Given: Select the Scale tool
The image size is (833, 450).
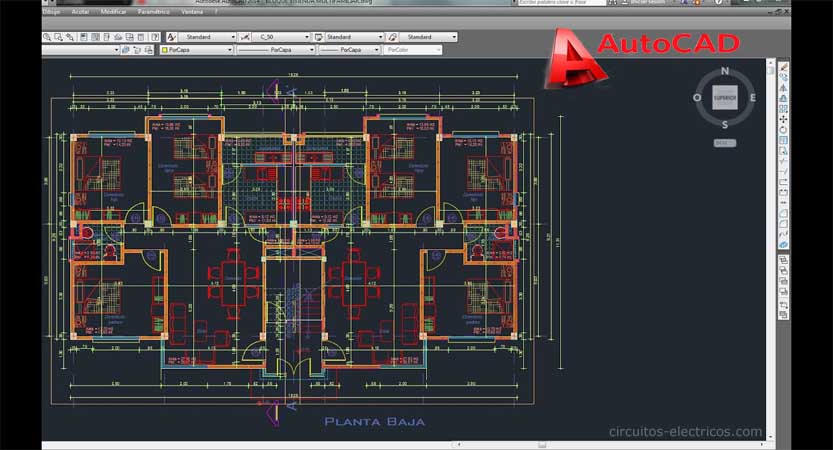Looking at the screenshot, I should tap(783, 140).
